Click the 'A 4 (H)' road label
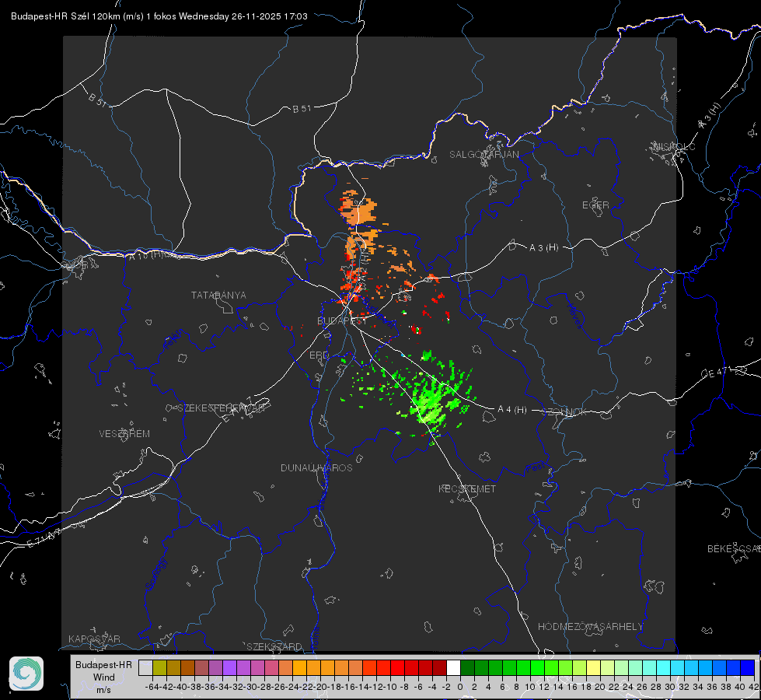761x700 pixels. click(x=512, y=410)
